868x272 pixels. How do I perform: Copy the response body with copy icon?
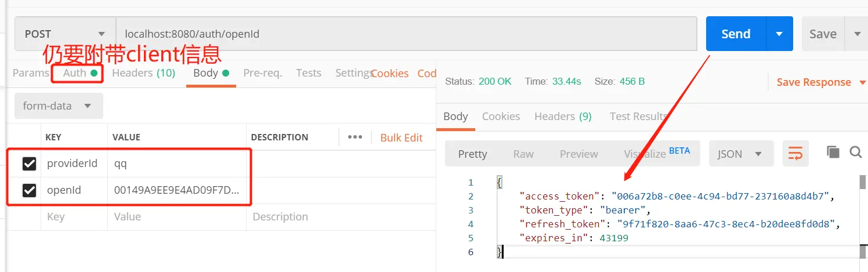[x=833, y=153]
